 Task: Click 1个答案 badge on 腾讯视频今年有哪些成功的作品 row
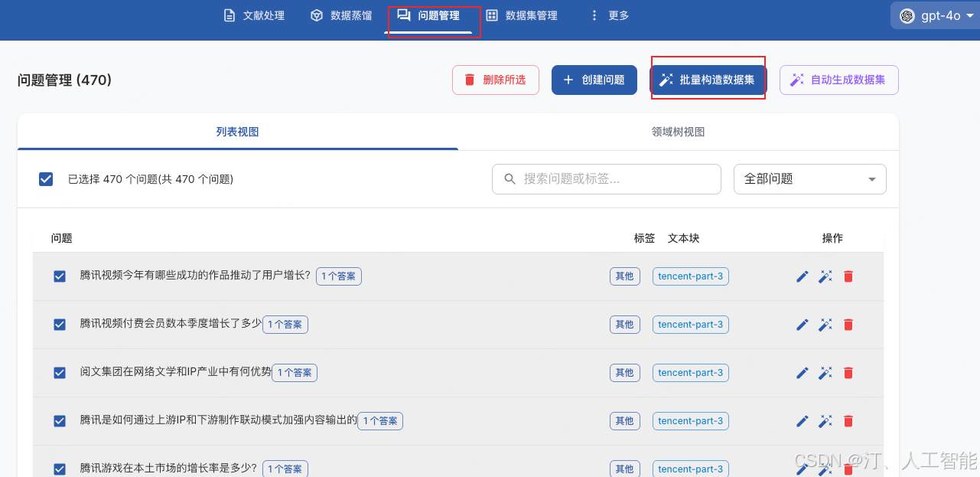[x=338, y=276]
